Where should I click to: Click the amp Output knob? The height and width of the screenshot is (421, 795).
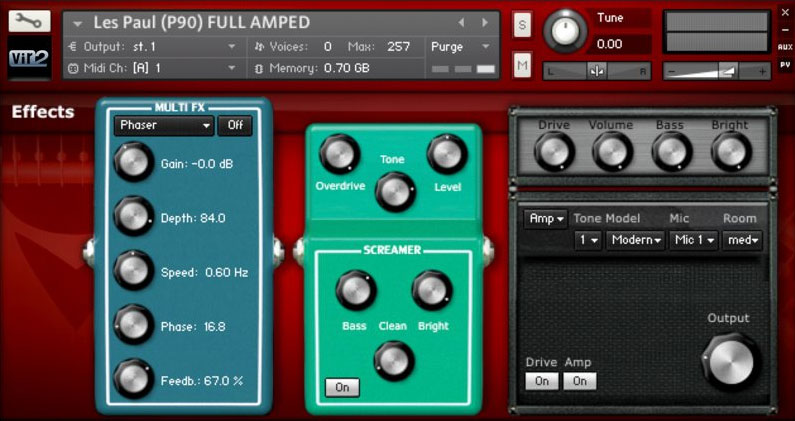(x=730, y=361)
